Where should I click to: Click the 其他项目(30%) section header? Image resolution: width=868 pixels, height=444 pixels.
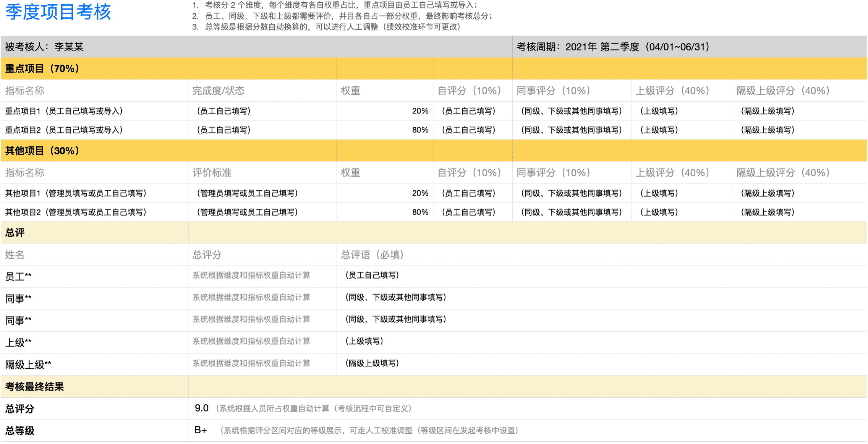[169, 151]
